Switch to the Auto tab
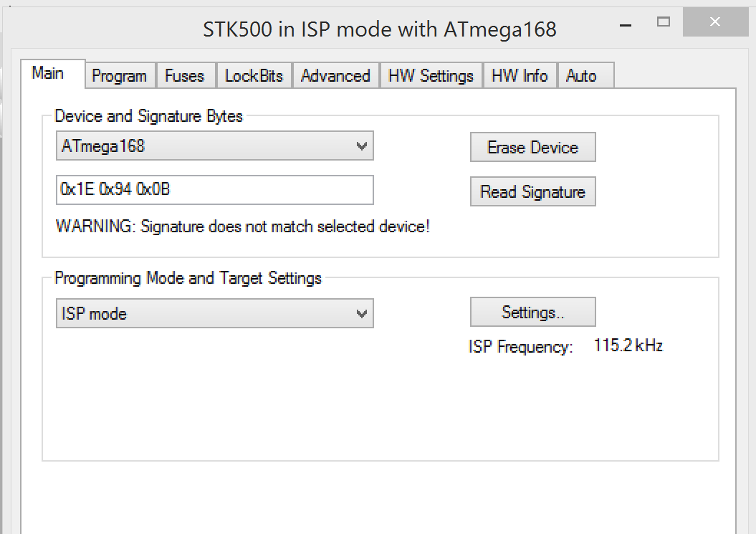Viewport: 756px width, 534px height. [x=581, y=76]
